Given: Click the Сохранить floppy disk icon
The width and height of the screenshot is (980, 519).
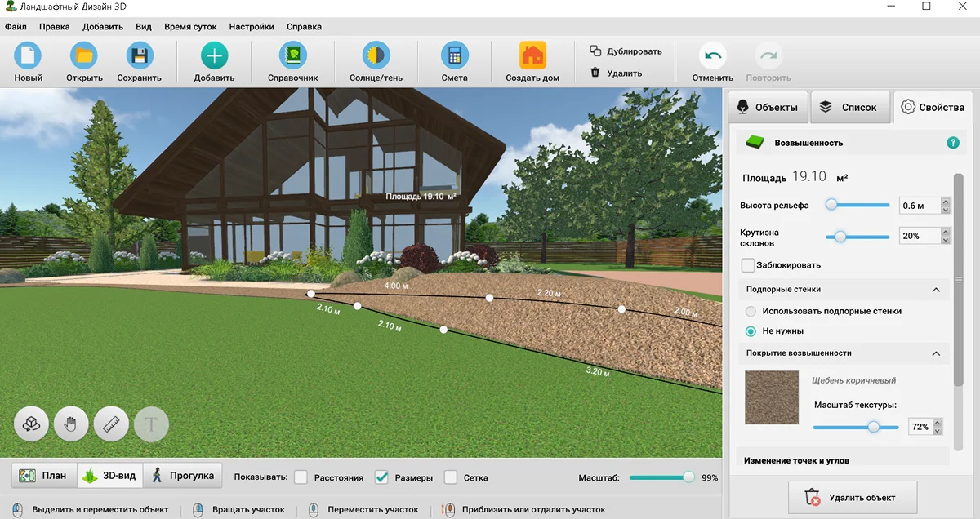Looking at the screenshot, I should point(140,55).
